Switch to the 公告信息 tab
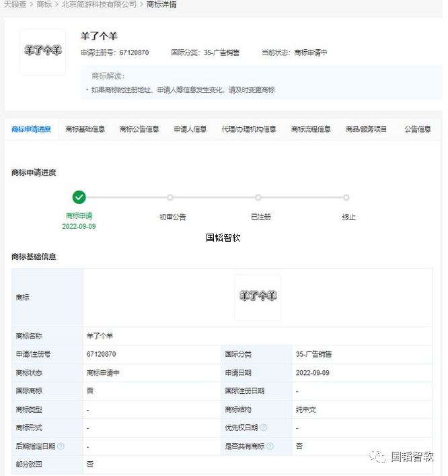 pyautogui.click(x=418, y=129)
